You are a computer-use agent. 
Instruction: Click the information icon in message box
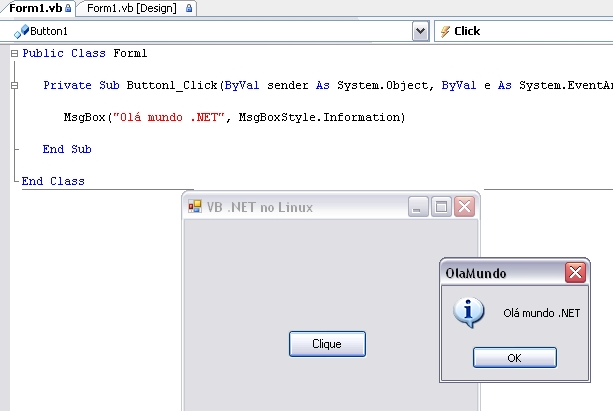coord(469,312)
